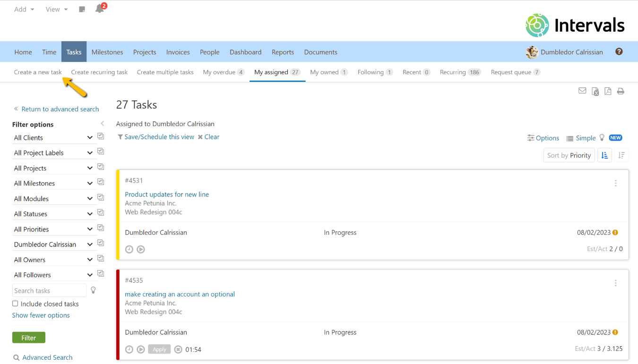Click the sticky note icon in top bar
Viewport: 638px width, 364px height.
82,9
